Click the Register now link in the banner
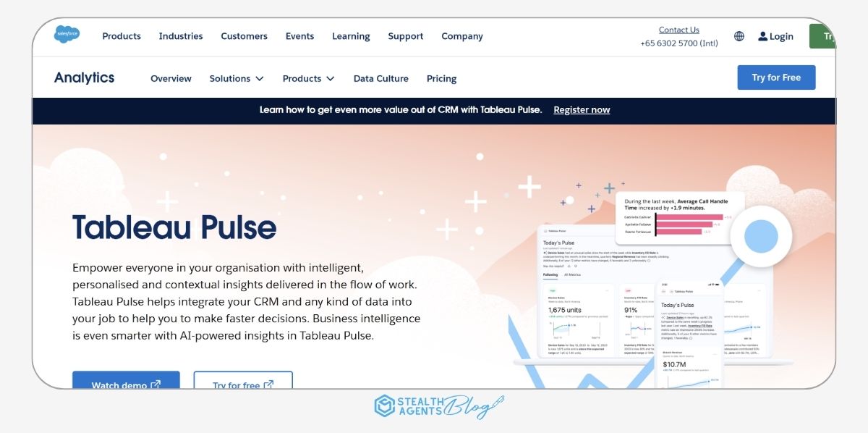The image size is (868, 433). [x=582, y=109]
